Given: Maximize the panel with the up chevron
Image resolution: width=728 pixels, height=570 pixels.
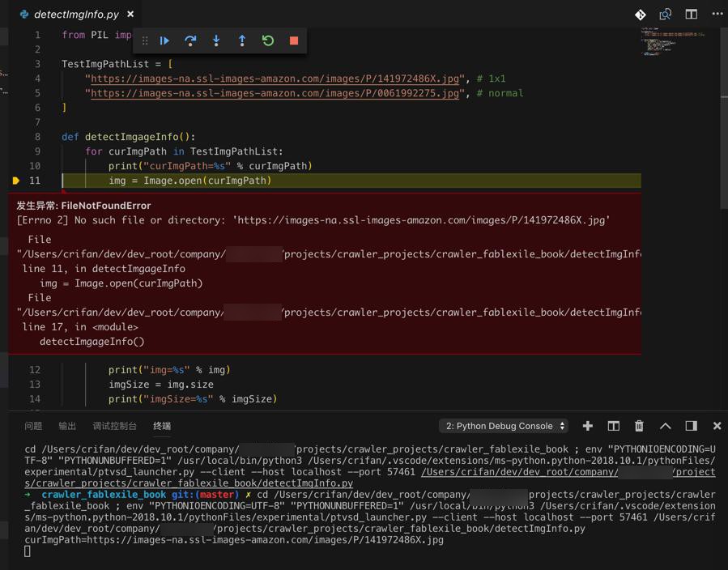Looking at the screenshot, I should (x=666, y=426).
